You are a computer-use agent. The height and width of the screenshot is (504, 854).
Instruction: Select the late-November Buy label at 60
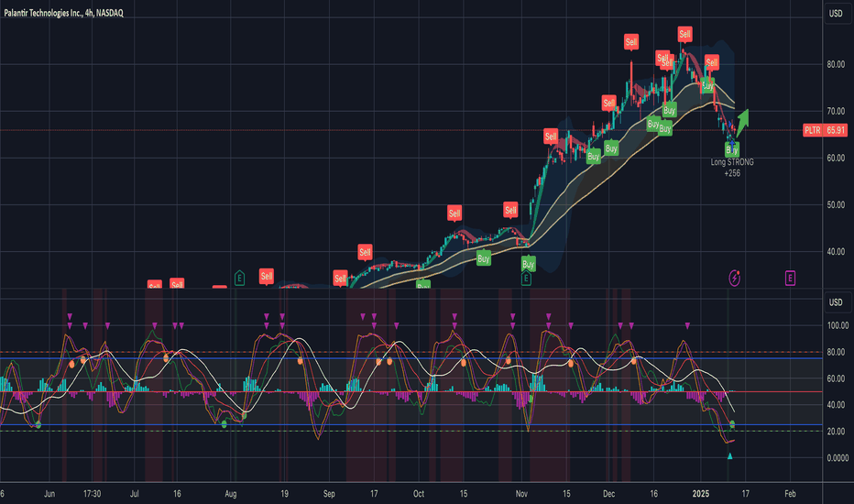pos(593,157)
